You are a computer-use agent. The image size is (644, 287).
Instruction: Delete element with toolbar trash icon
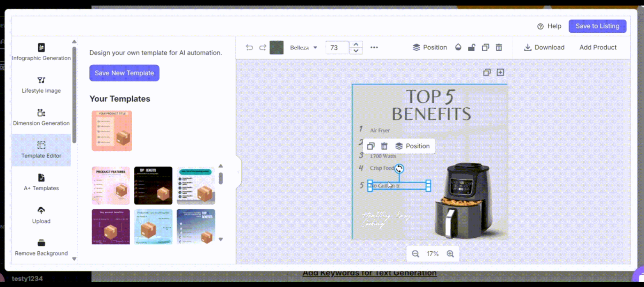(x=499, y=48)
